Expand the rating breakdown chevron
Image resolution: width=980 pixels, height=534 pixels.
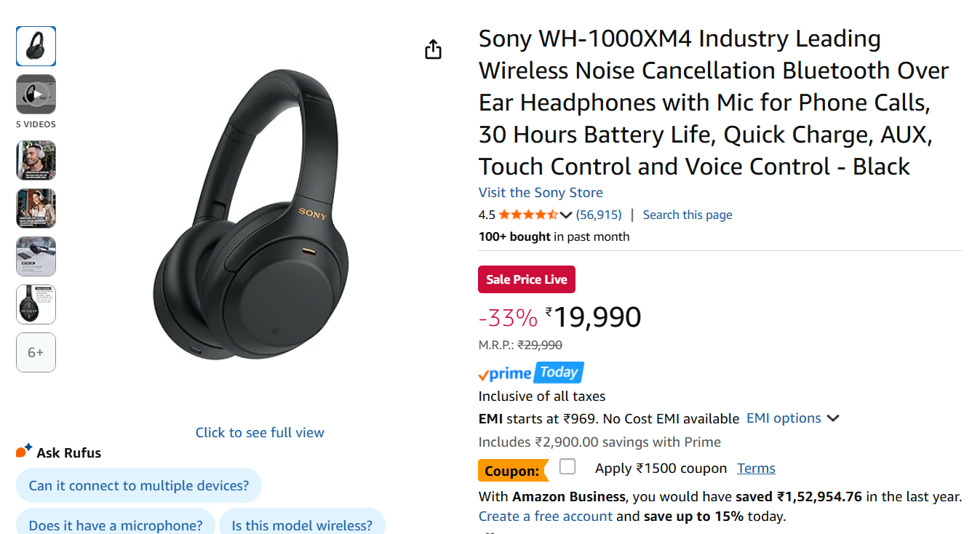(x=566, y=215)
